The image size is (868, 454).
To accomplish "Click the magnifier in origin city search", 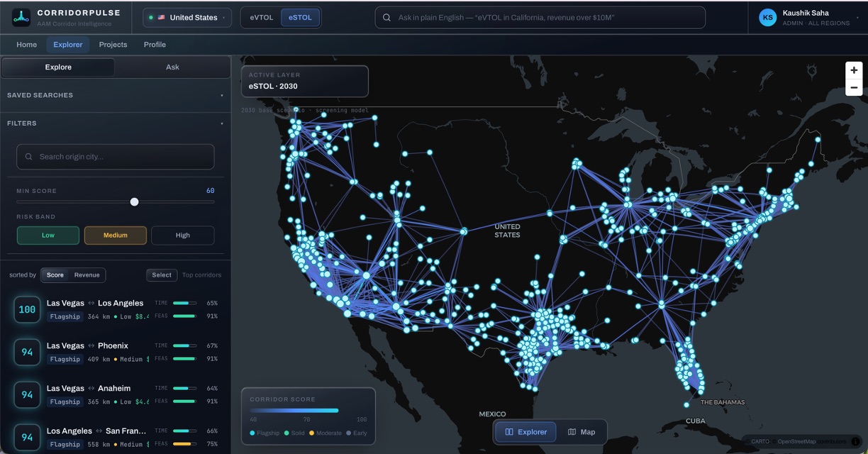I will [x=29, y=157].
